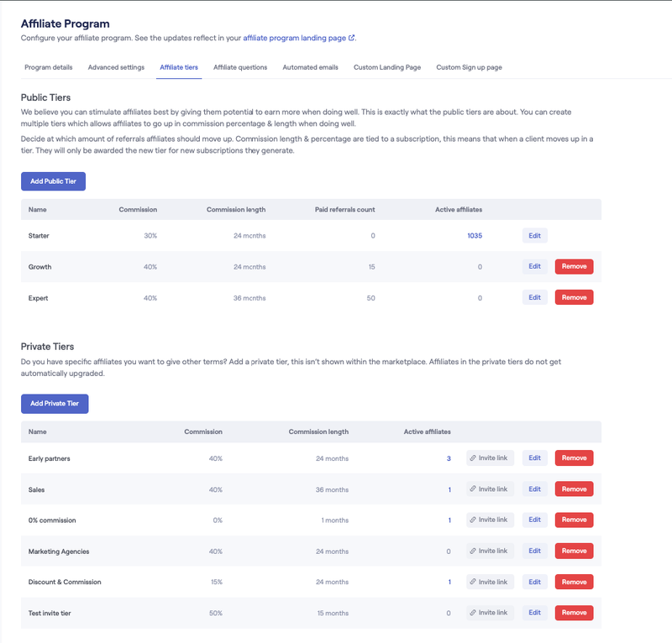Image resolution: width=672 pixels, height=643 pixels.
Task: Remove the Test invite tier
Action: tap(574, 613)
